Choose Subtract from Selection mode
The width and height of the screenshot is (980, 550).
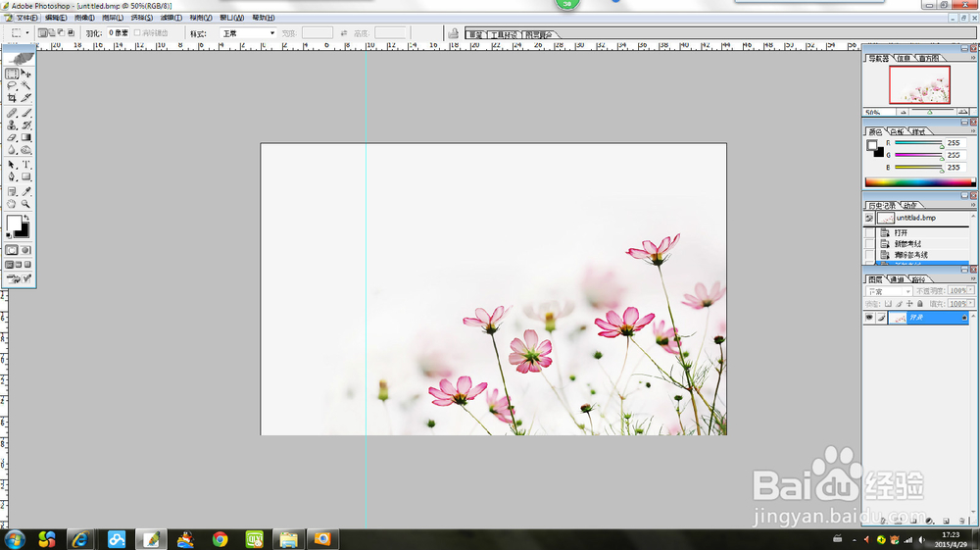coord(61,32)
